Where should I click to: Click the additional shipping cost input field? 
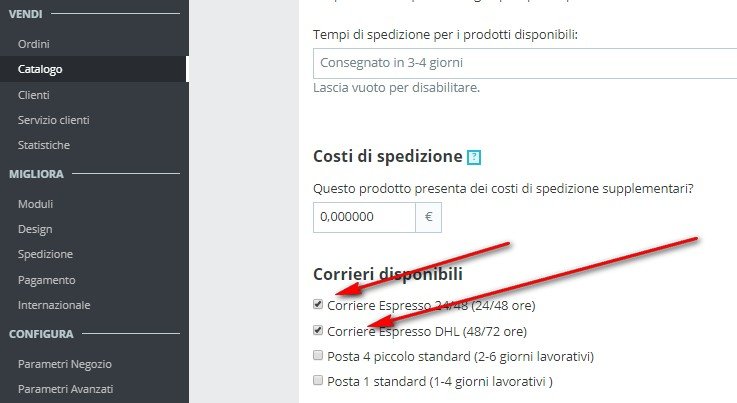pyautogui.click(x=364, y=217)
